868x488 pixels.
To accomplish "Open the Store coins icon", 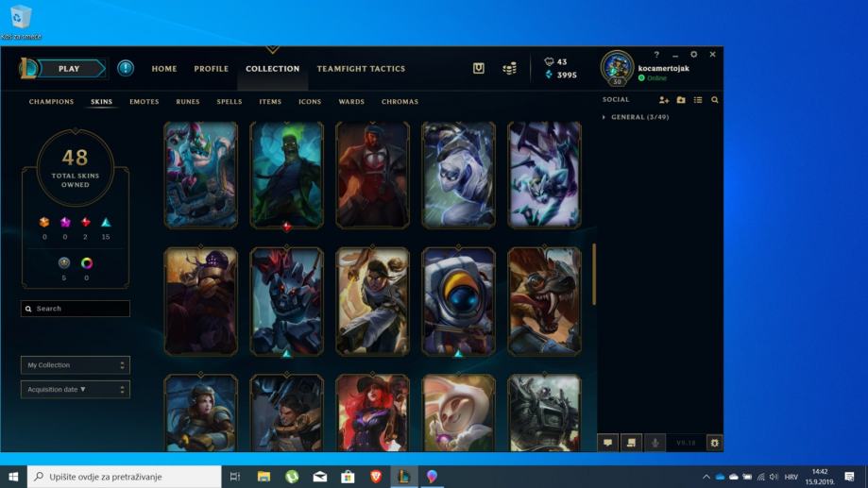I will tap(509, 68).
